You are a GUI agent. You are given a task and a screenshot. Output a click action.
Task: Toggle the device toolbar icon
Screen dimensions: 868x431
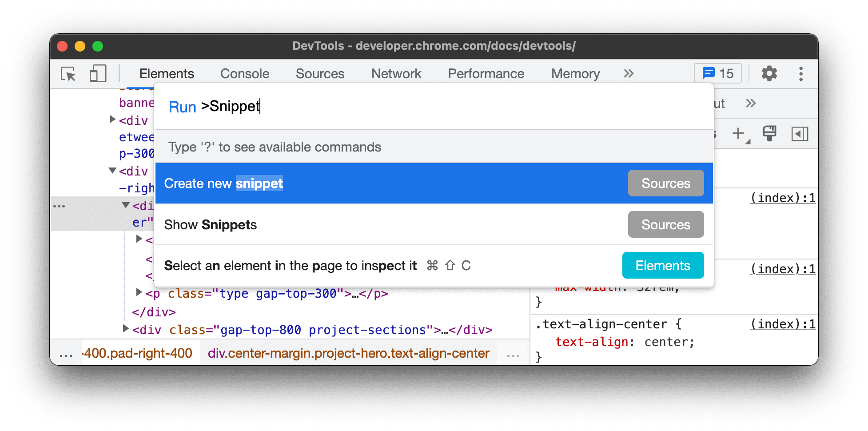click(x=97, y=74)
